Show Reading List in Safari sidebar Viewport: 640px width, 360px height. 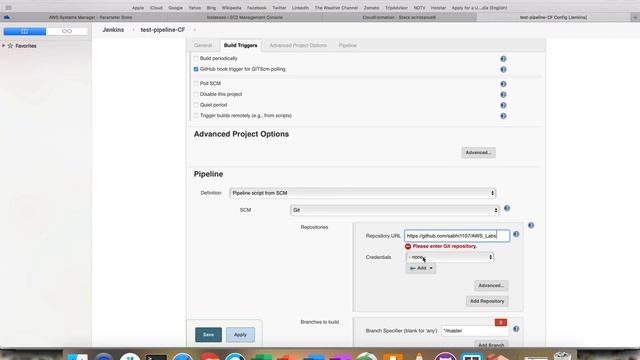67,31
